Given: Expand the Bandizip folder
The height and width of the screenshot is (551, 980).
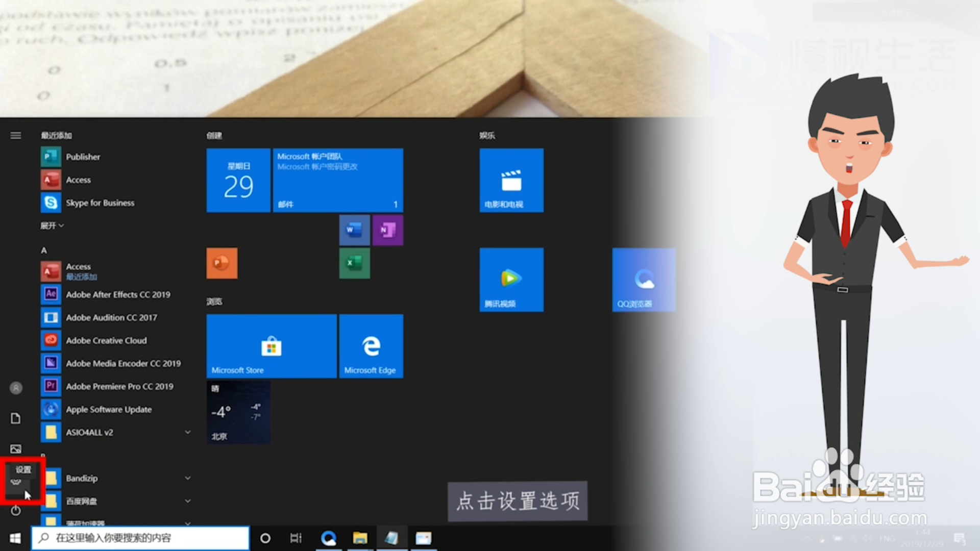Looking at the screenshot, I should (187, 478).
